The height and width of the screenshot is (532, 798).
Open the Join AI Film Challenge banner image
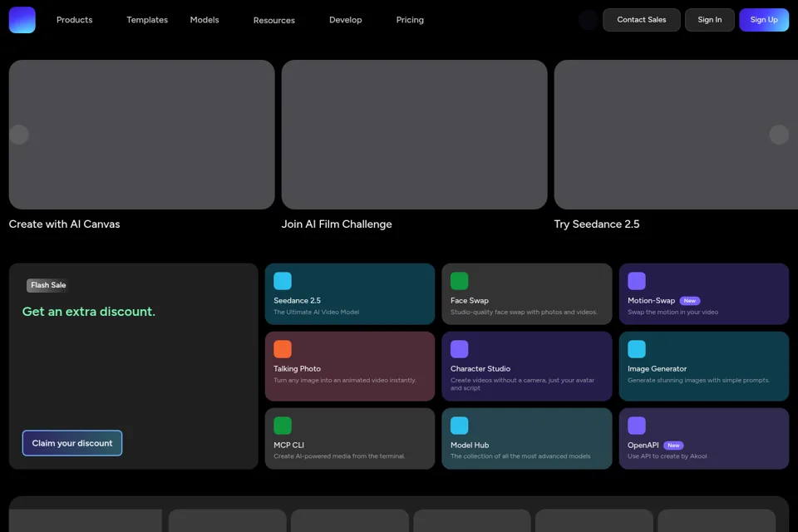pos(414,135)
